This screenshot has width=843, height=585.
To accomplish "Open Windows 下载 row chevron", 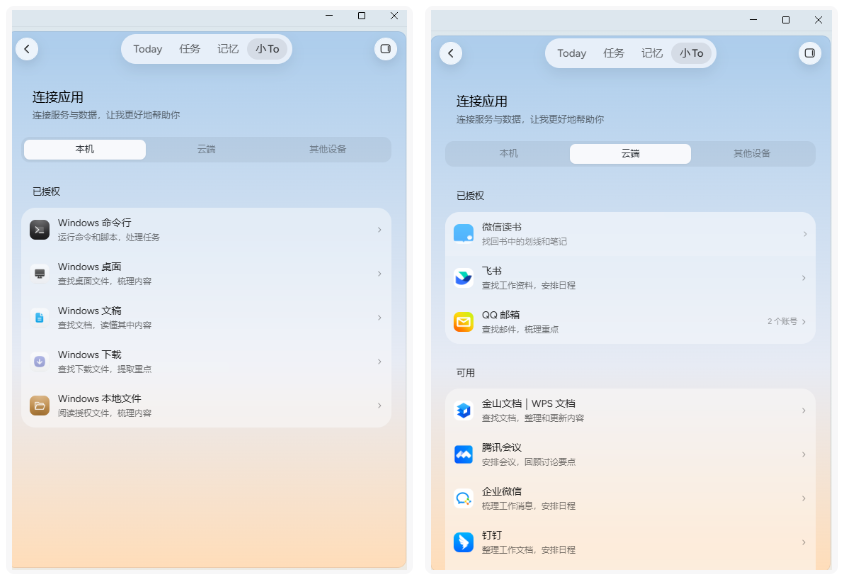I will pyautogui.click(x=380, y=361).
